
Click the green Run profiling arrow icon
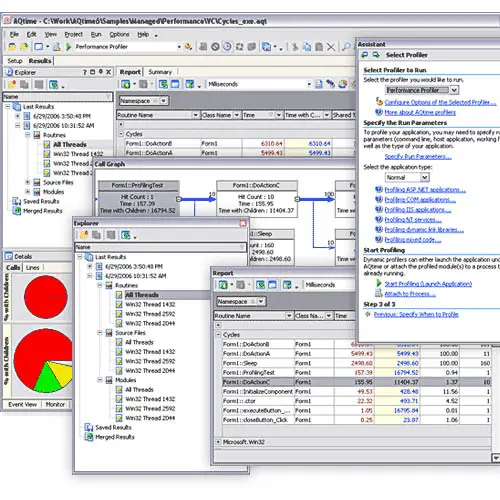click(x=68, y=47)
